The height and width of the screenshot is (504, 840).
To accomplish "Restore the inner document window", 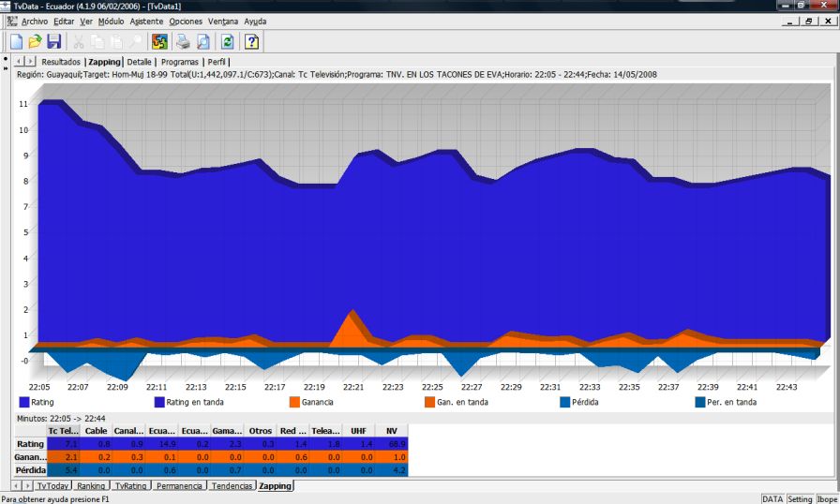I will [808, 22].
